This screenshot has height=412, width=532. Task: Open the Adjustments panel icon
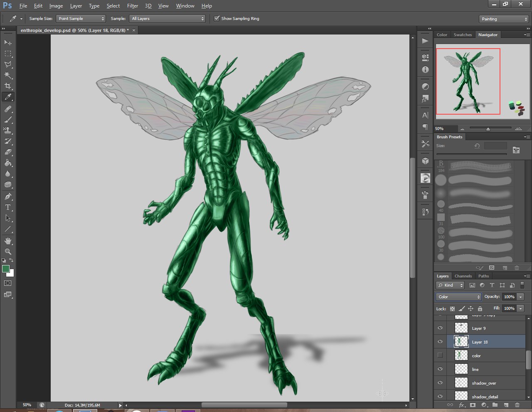tap(425, 86)
